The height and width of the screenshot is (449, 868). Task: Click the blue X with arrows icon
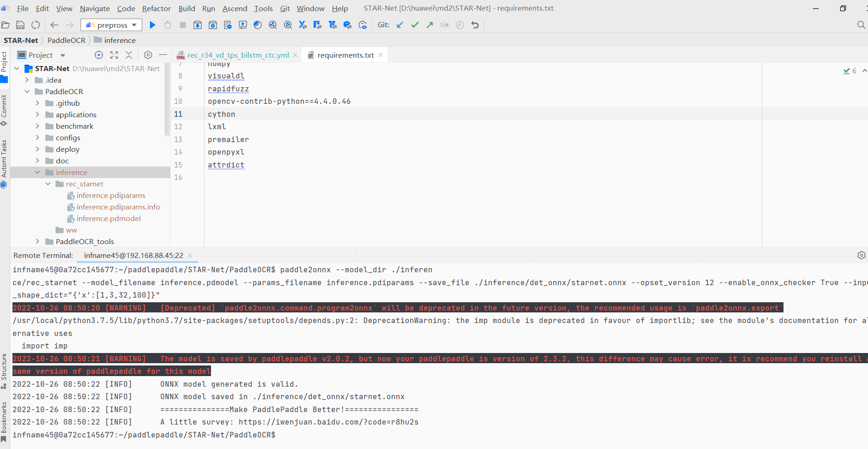pos(303,25)
